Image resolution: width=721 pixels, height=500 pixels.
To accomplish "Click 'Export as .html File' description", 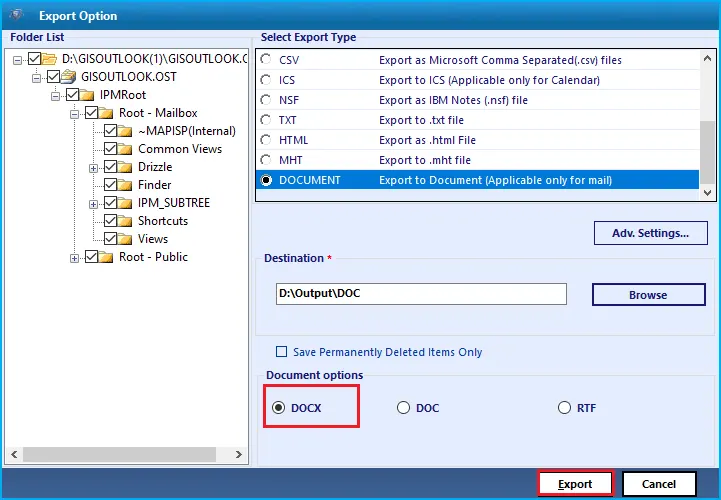I will point(427,140).
